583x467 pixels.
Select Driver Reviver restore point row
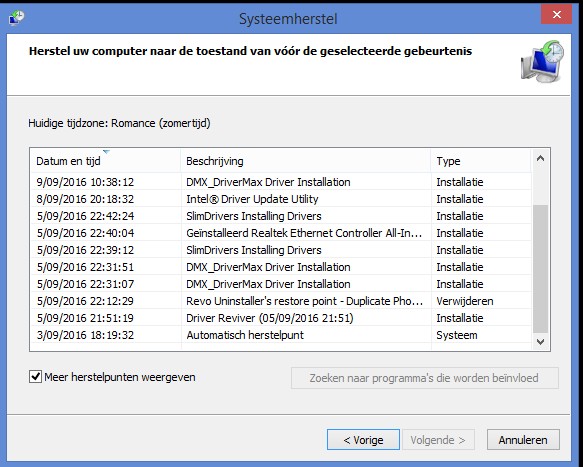point(281,318)
